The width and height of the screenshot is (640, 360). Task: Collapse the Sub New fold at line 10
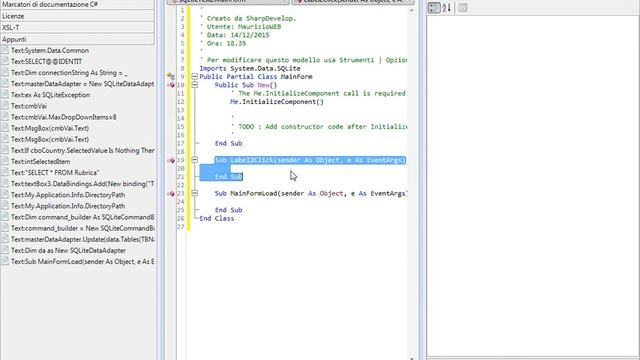click(195, 85)
